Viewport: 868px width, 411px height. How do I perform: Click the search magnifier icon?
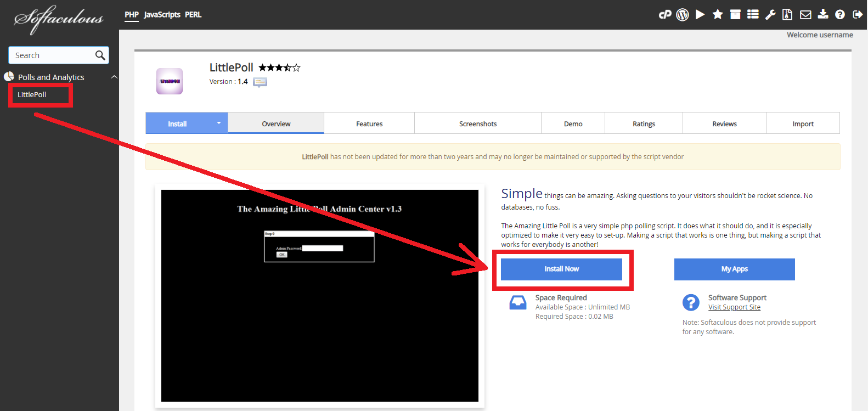click(100, 55)
